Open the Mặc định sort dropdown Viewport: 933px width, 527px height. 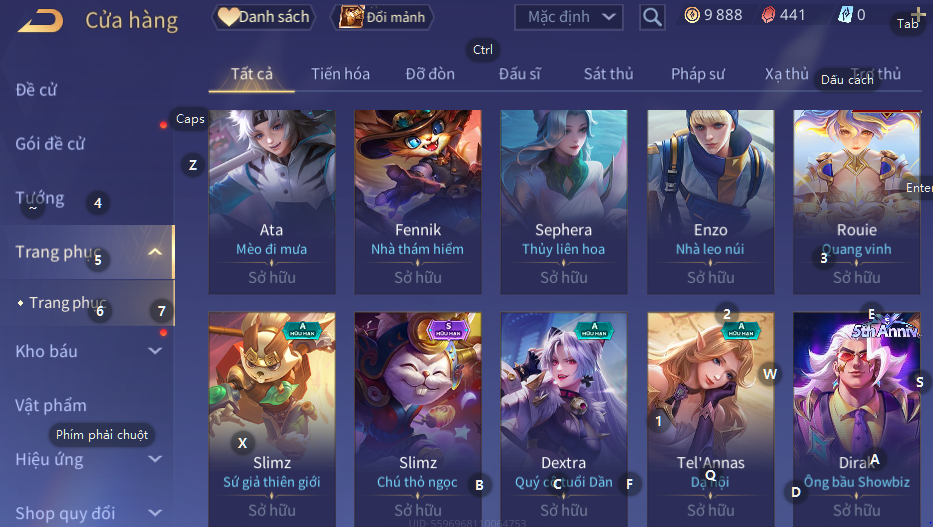click(x=569, y=17)
